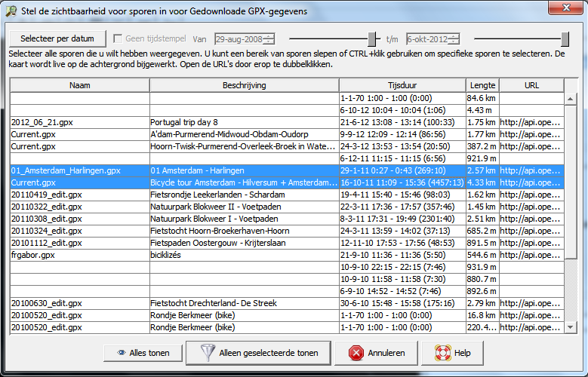Click the Help button label
Screen dimensions: 588x377
pyautogui.click(x=462, y=353)
